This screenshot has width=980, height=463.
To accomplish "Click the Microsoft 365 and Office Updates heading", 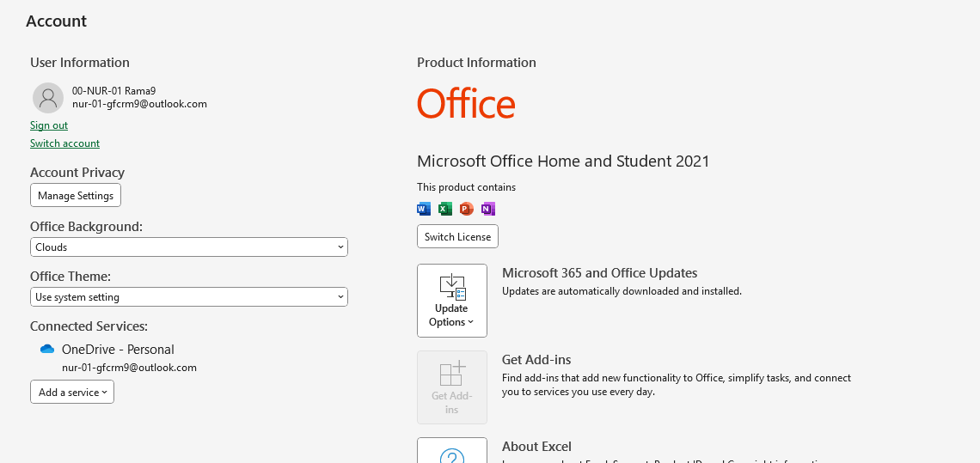I will pyautogui.click(x=599, y=273).
